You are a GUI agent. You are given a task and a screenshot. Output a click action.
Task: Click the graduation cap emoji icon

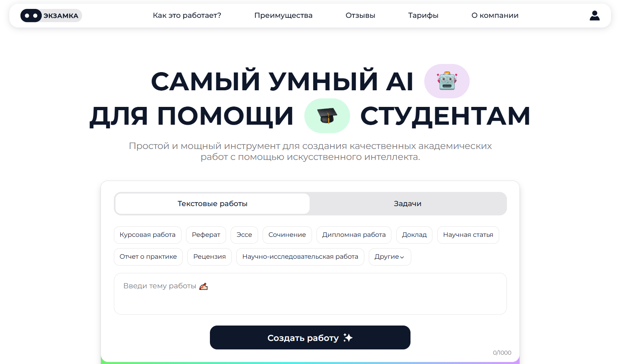(327, 116)
